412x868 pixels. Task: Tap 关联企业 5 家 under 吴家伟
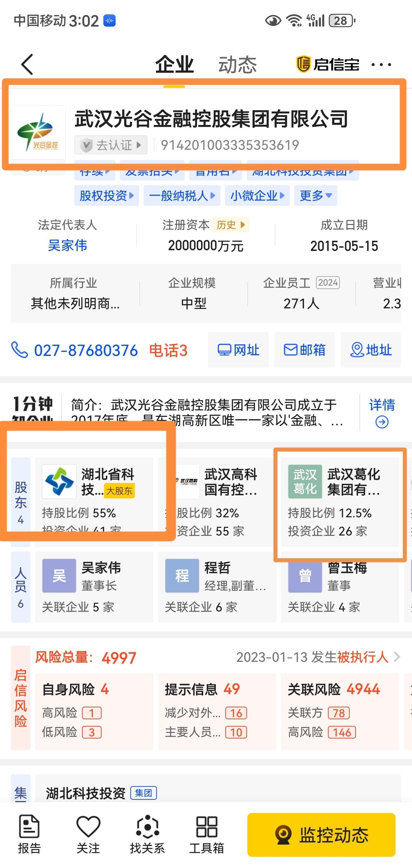point(78,607)
